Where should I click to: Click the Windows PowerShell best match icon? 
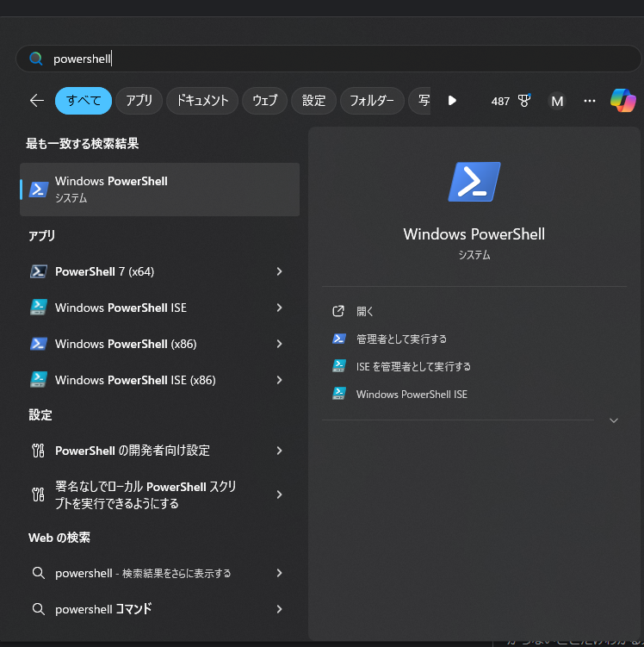(x=39, y=190)
